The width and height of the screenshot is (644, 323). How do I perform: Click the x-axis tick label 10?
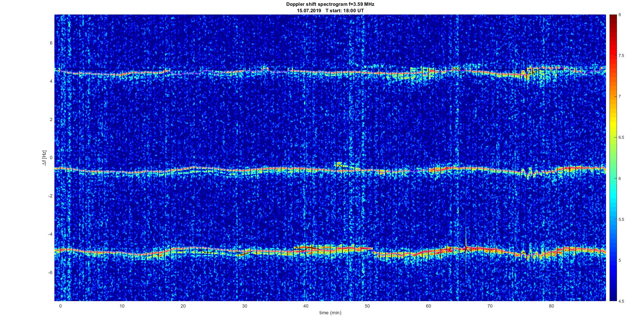coord(122,306)
